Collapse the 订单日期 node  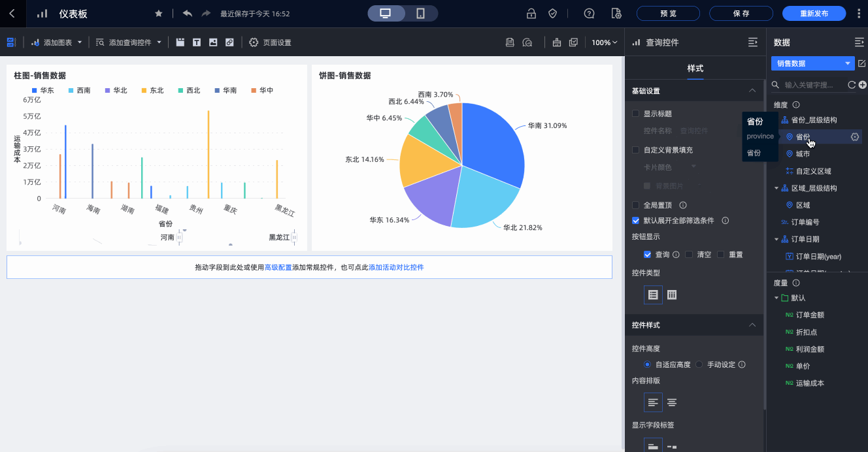[776, 239]
